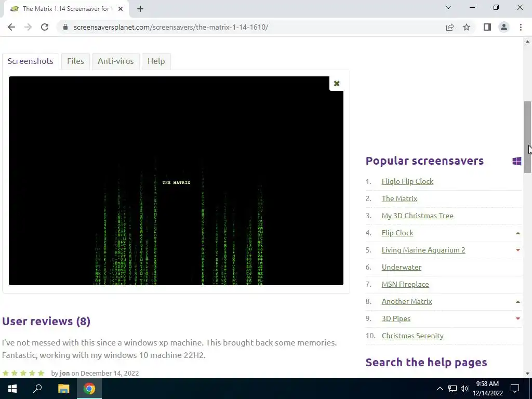This screenshot has width=532, height=399.
Task: Open the Underwater screensaver link
Action: pos(402,268)
